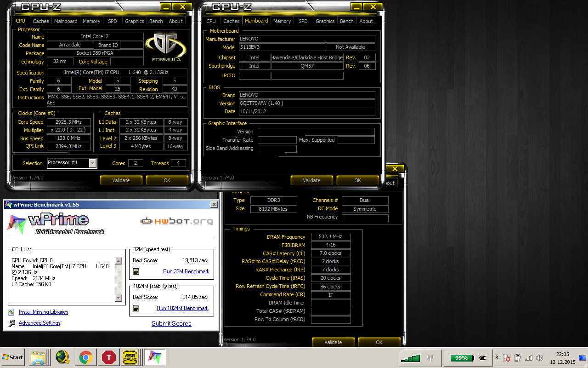Run 32M Benchmark link
The width and height of the screenshot is (588, 368).
pyautogui.click(x=186, y=271)
